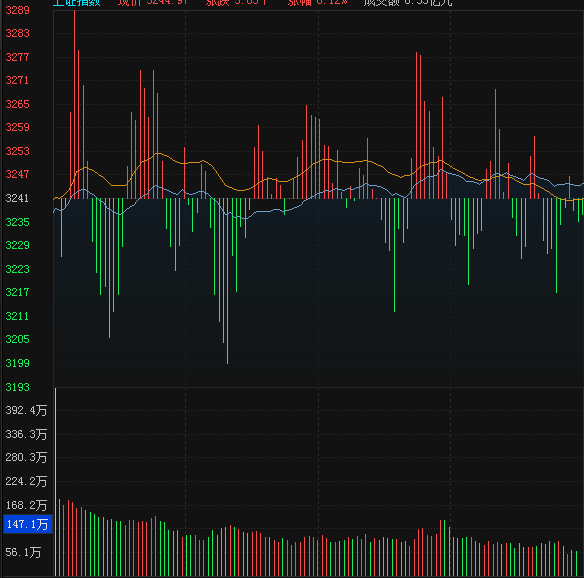The height and width of the screenshot is (578, 584).
Task: Click the highlighted blue 147.1万 volume marker
Action: [28, 524]
